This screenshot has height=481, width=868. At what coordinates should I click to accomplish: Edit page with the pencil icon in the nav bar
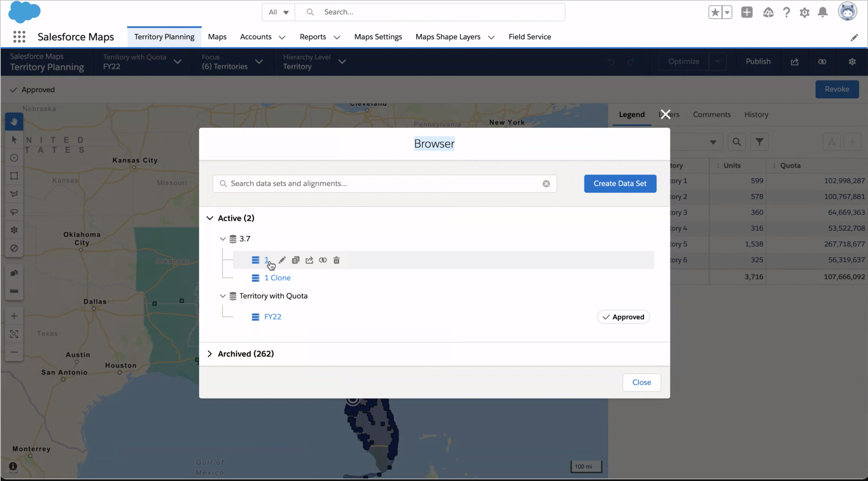854,37
